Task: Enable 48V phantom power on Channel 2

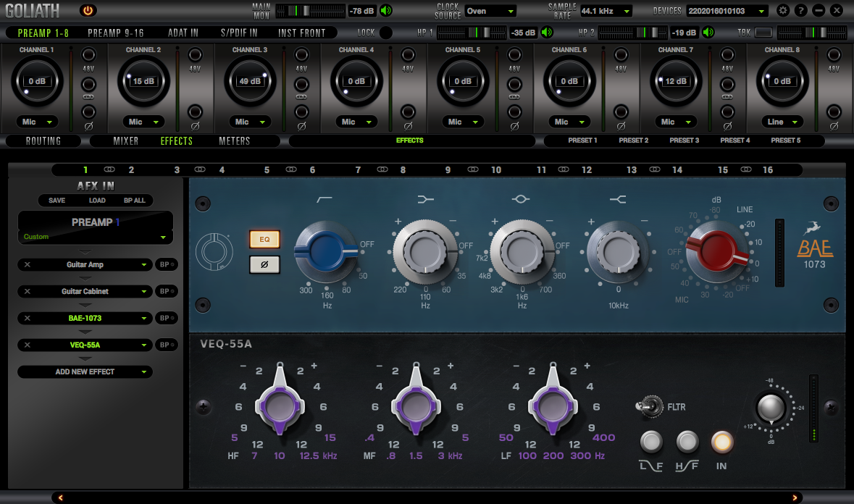Action: (x=195, y=55)
